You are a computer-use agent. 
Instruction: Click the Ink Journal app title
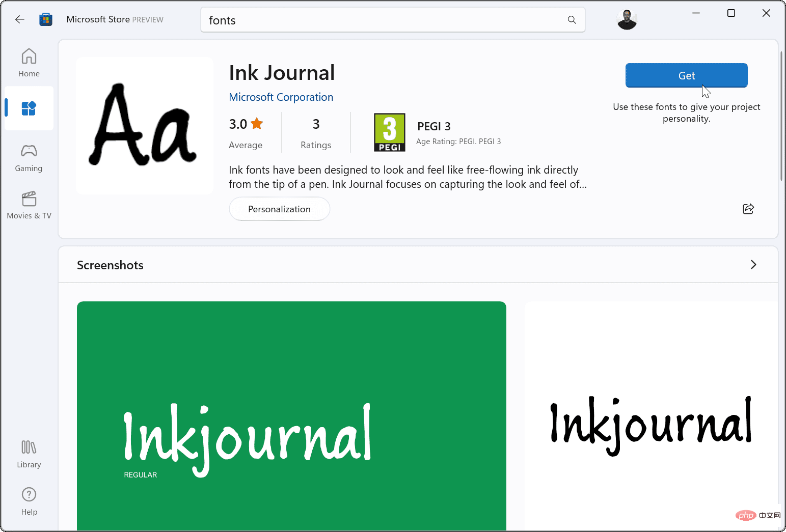[282, 73]
